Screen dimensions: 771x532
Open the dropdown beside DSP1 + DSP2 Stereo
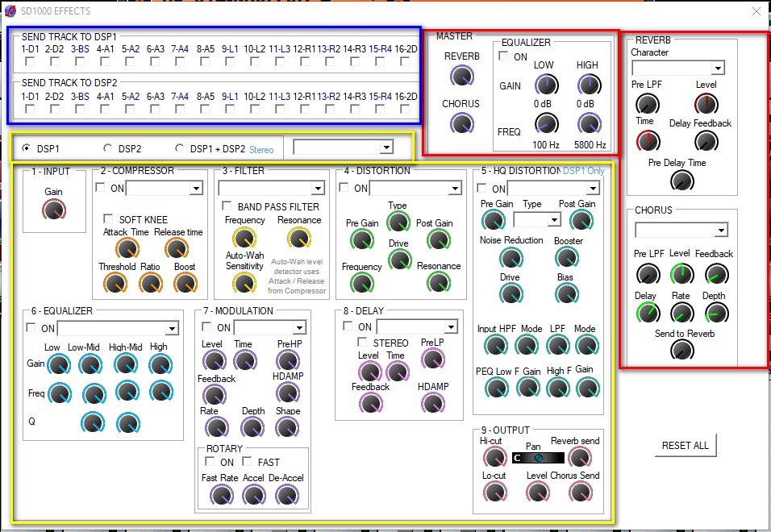pyautogui.click(x=344, y=147)
